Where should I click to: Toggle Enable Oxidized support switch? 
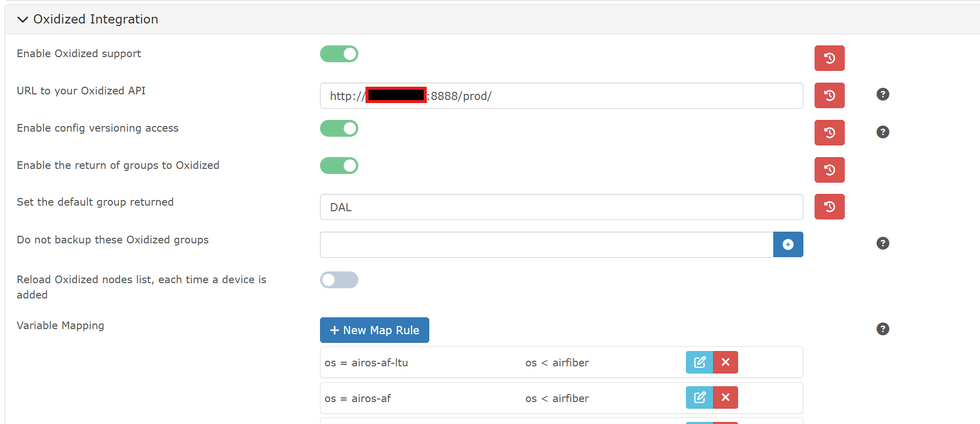pos(339,54)
